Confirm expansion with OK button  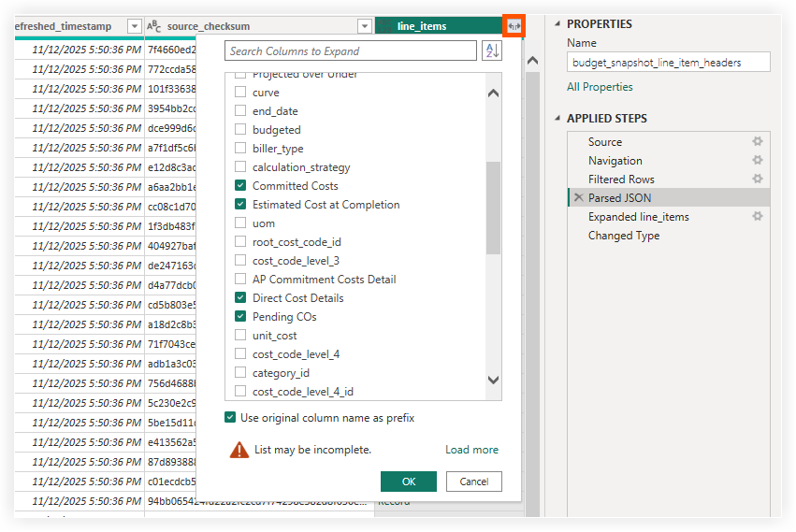409,482
